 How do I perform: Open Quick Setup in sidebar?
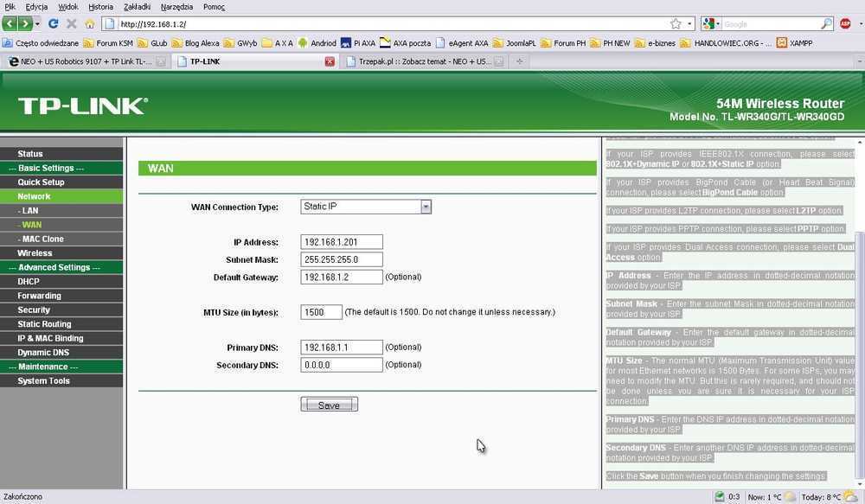(x=61, y=182)
